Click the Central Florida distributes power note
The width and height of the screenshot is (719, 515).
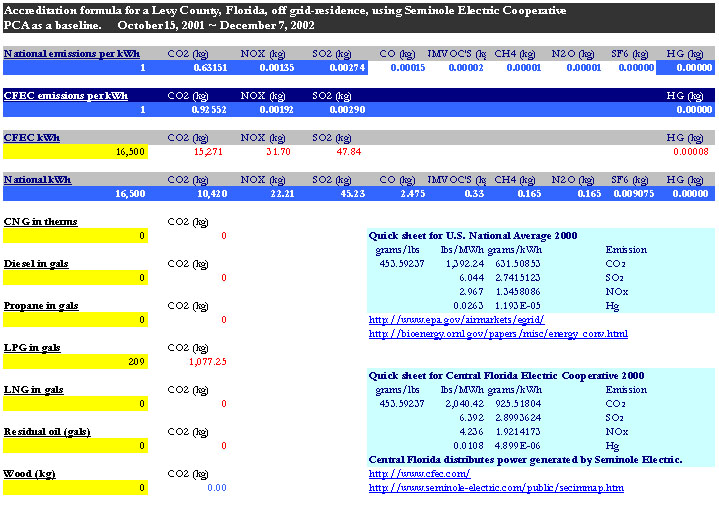click(x=525, y=460)
